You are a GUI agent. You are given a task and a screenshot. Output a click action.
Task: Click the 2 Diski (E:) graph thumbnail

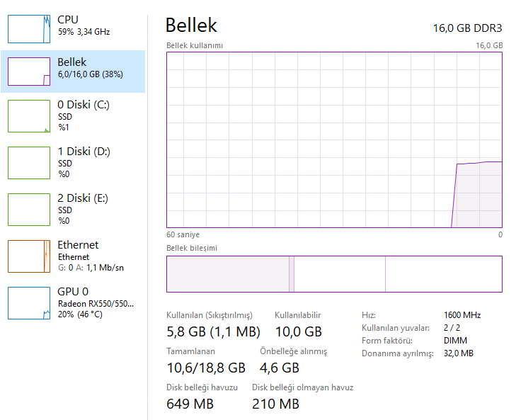point(29,210)
